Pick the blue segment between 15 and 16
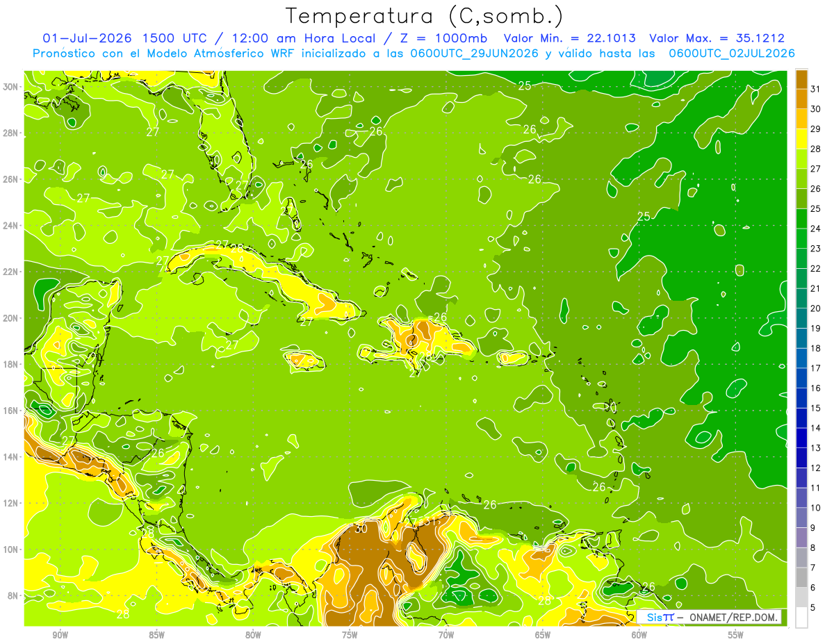The width and height of the screenshot is (834, 644). coord(801,398)
